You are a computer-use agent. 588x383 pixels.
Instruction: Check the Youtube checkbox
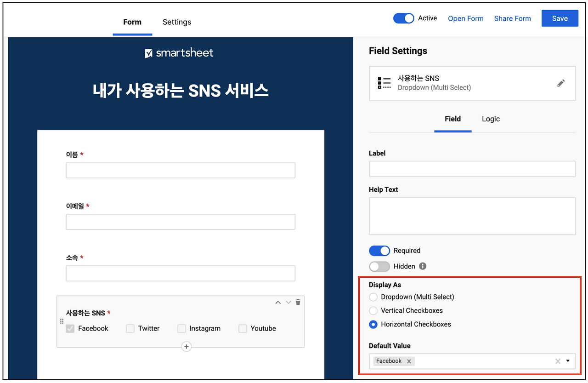[243, 329]
